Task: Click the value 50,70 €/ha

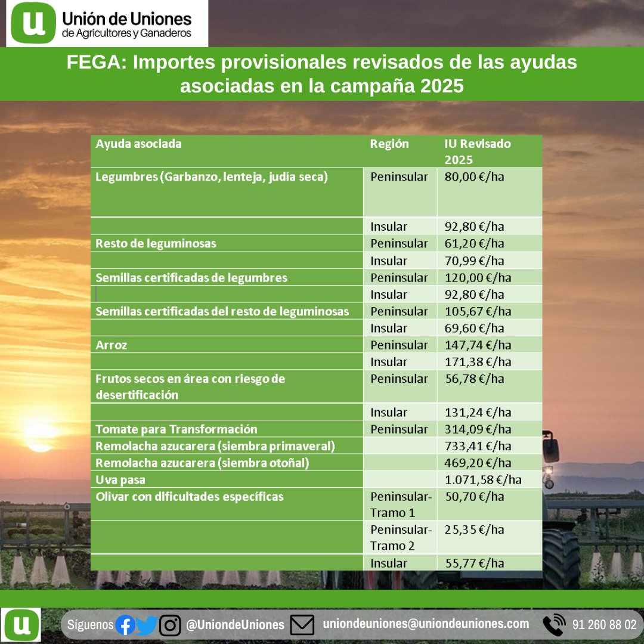Action: click(x=475, y=497)
